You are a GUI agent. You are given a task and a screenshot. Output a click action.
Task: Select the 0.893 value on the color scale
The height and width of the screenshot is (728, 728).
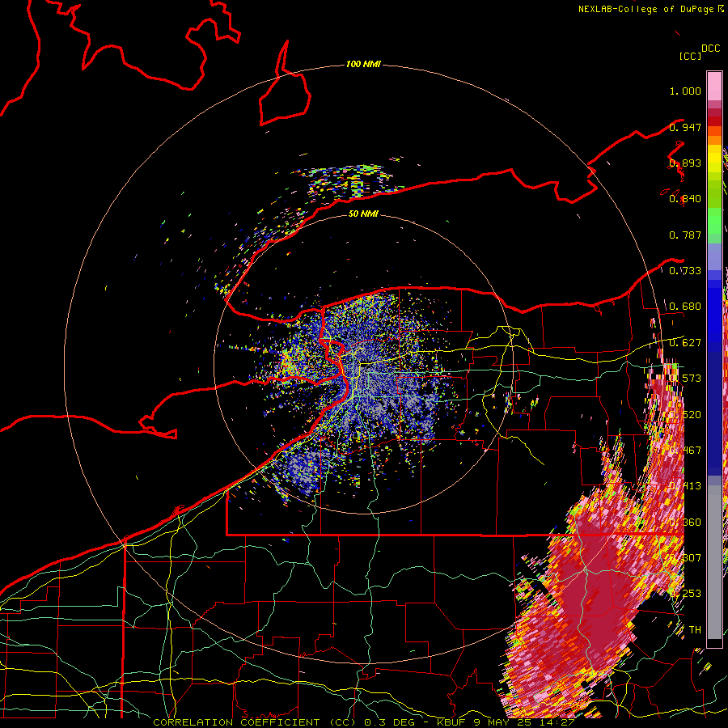click(685, 163)
